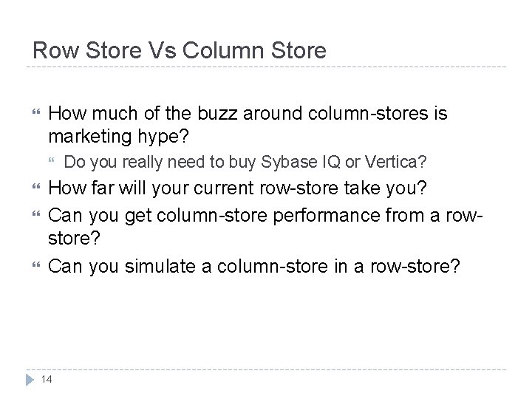This screenshot has height=399, width=532.
Task: Click the slide number 14
Action: coord(46,380)
